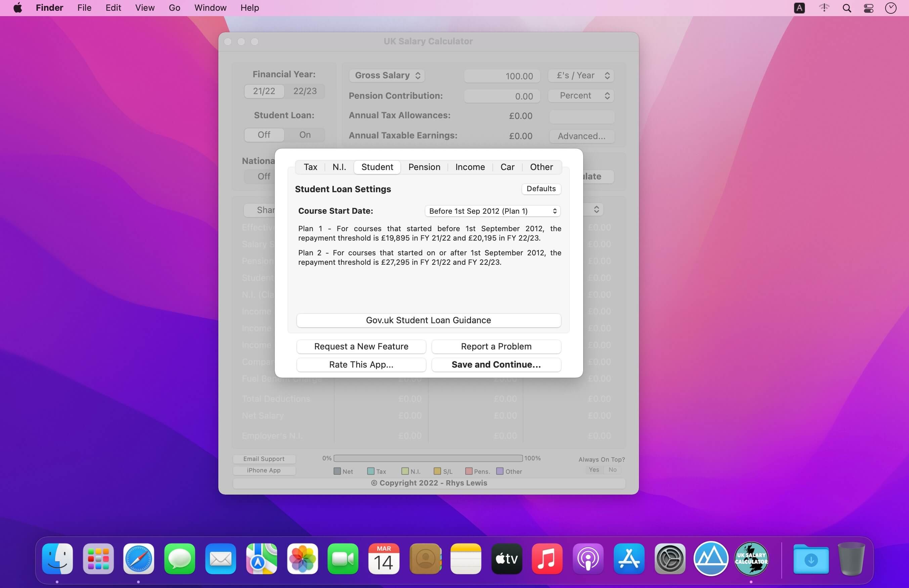Open Music app in the Dock
909x588 pixels.
click(x=547, y=558)
